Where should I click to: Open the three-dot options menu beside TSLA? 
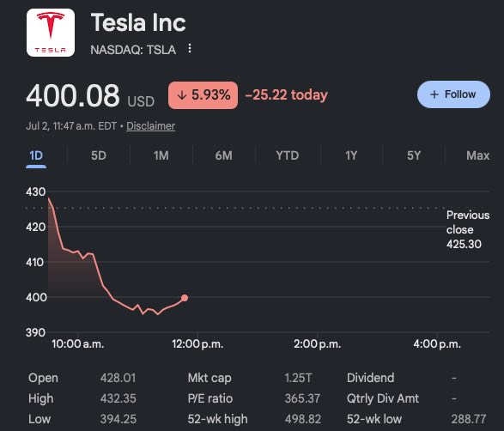[190, 49]
